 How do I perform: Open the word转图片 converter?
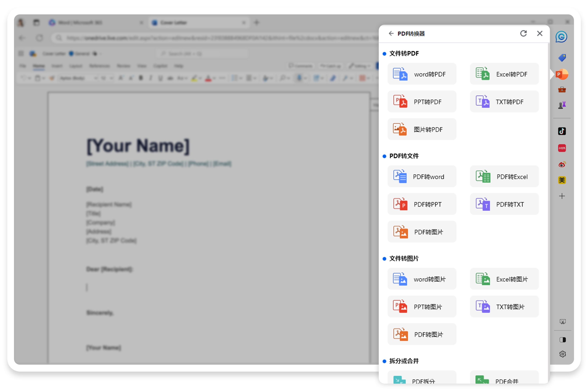tap(422, 279)
